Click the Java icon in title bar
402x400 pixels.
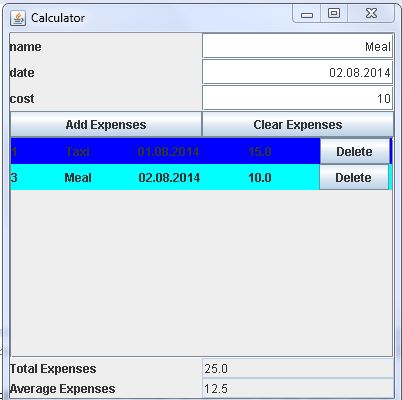(18, 18)
